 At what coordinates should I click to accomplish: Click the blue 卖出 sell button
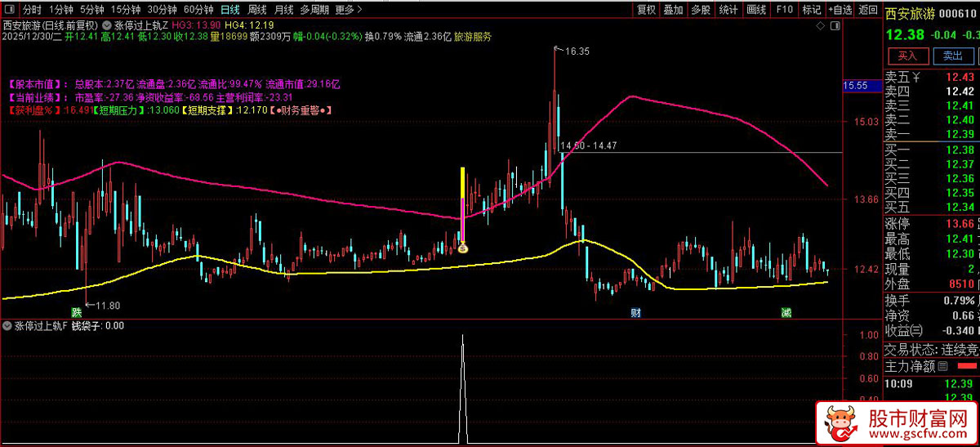(953, 56)
